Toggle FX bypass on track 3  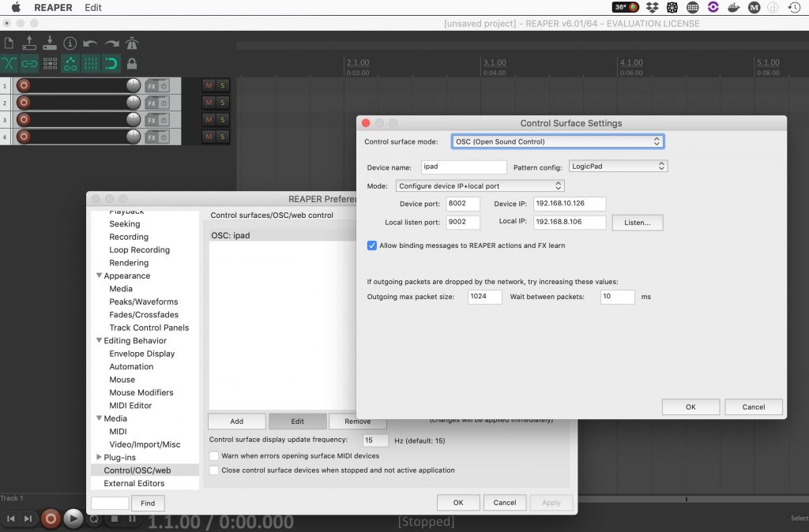point(164,120)
